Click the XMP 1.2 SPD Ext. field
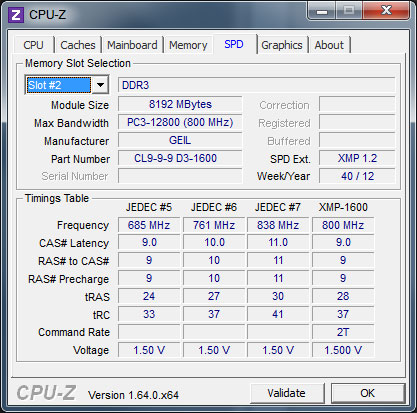The height and width of the screenshot is (413, 417). coord(357,158)
